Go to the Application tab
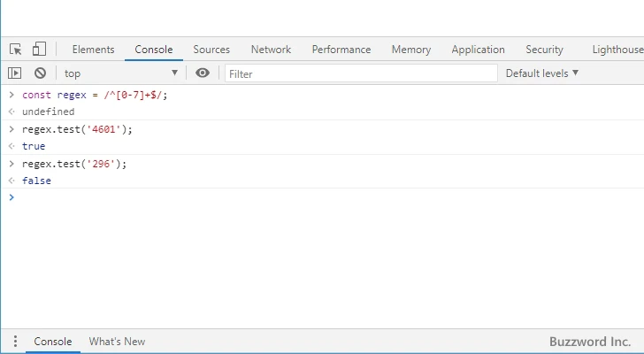644x354 pixels. point(478,50)
